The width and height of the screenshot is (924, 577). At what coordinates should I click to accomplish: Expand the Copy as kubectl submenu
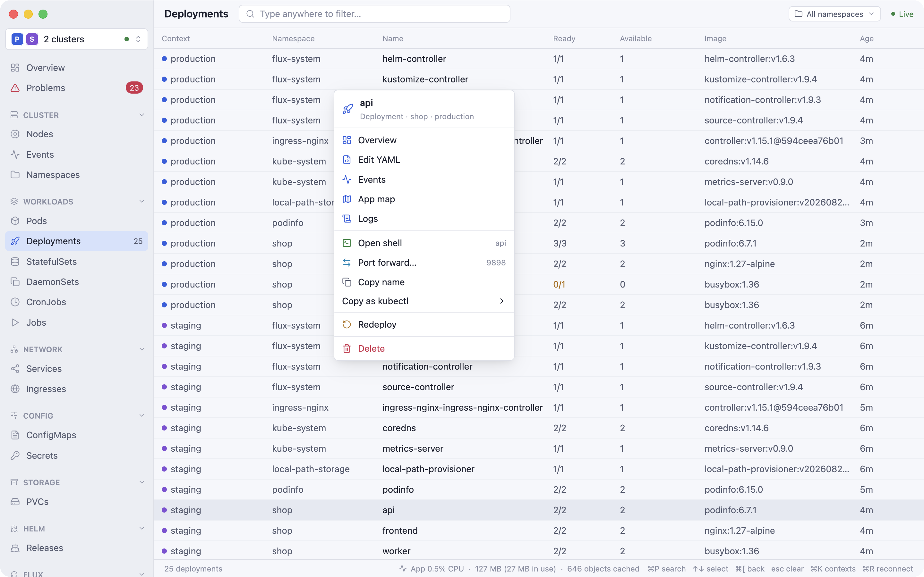[424, 301]
